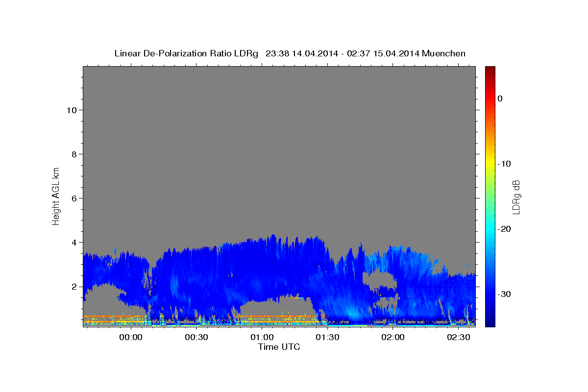Click the 6 km height tick label
Image resolution: width=588 pixels, height=392 pixels.
73,198
